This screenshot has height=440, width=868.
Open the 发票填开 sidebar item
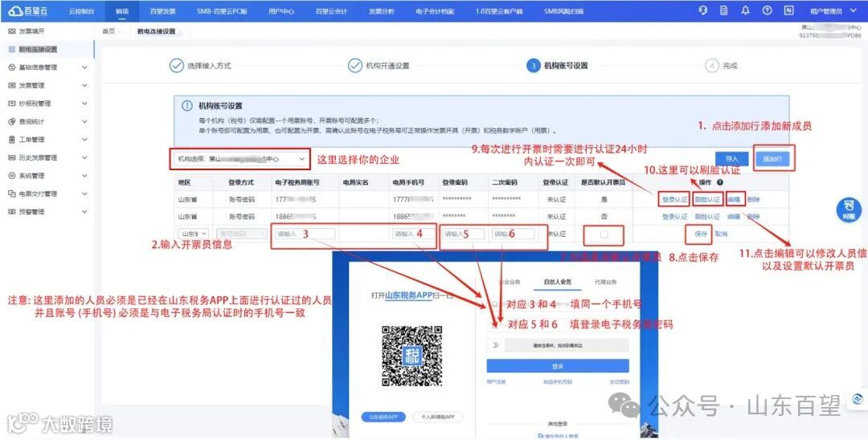coord(31,31)
